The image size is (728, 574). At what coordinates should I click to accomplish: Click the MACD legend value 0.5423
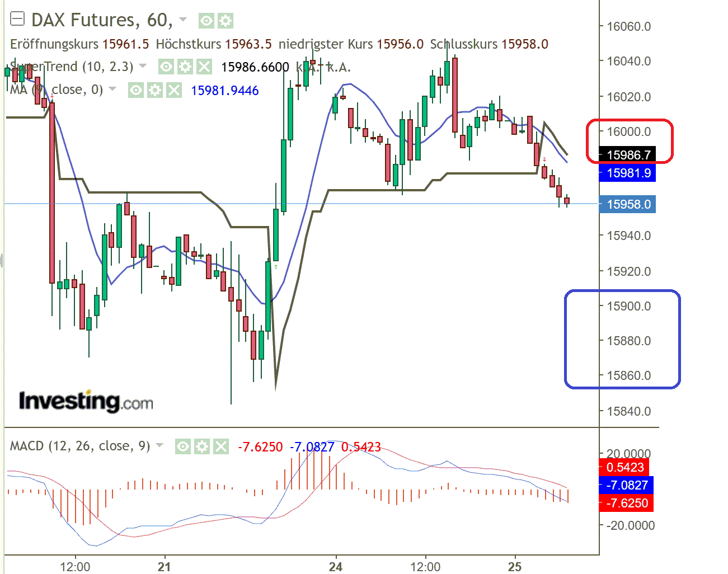click(x=361, y=447)
